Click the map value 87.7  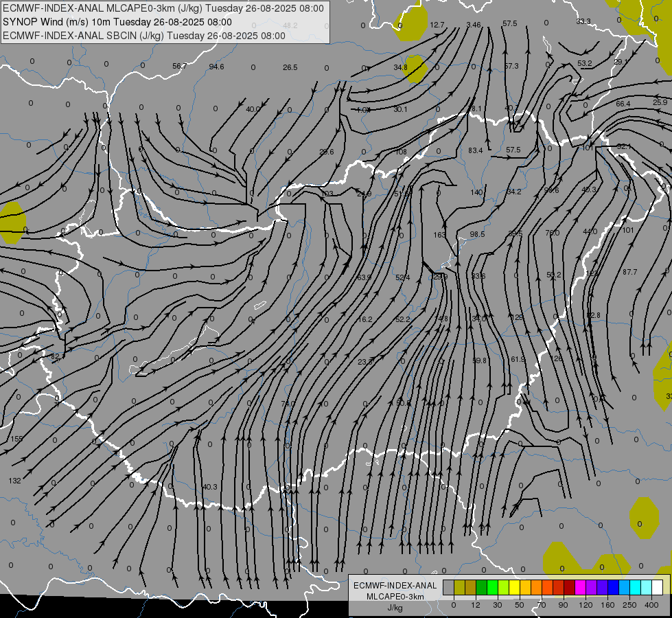tap(630, 272)
